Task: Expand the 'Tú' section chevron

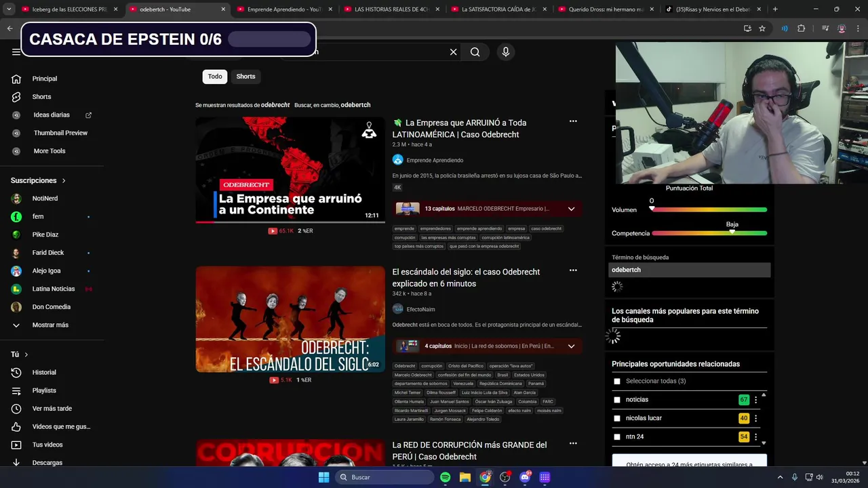Action: 26,354
